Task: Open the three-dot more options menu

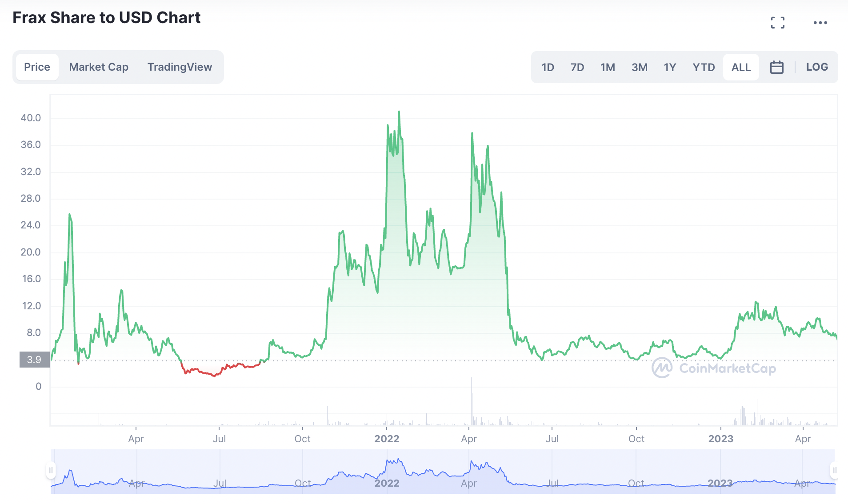Action: [820, 23]
